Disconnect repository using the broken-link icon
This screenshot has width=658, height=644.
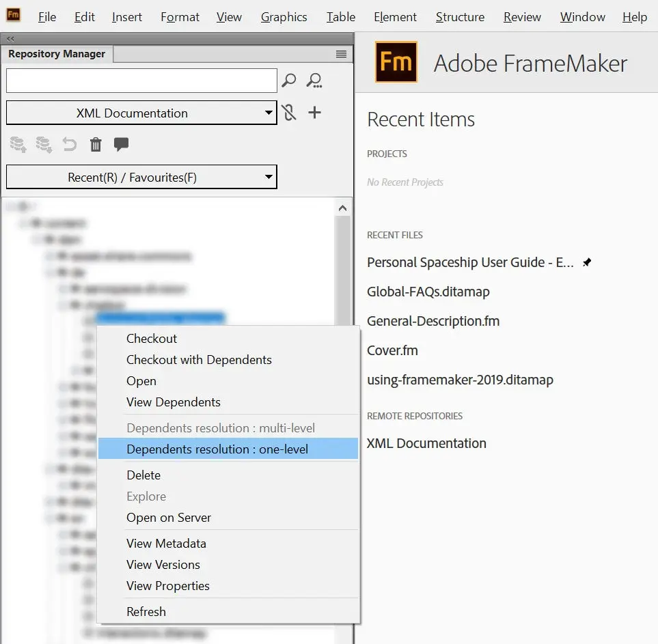[x=288, y=113]
